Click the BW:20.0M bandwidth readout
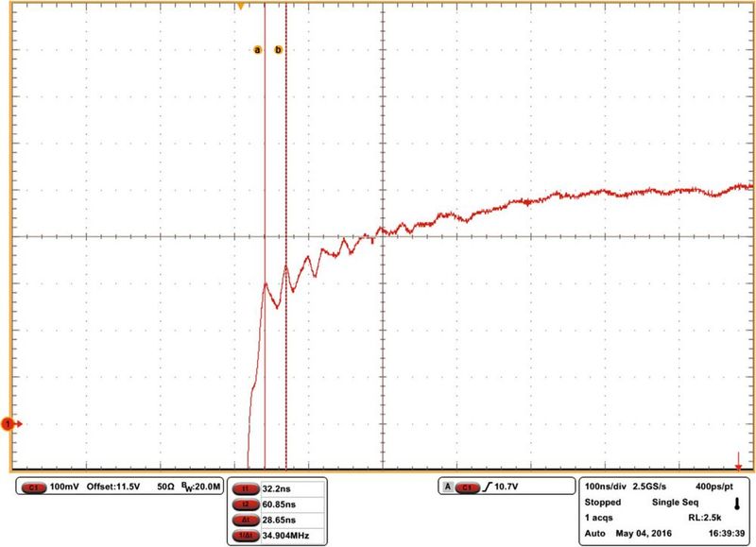Image resolution: width=756 pixels, height=547 pixels. (x=201, y=487)
